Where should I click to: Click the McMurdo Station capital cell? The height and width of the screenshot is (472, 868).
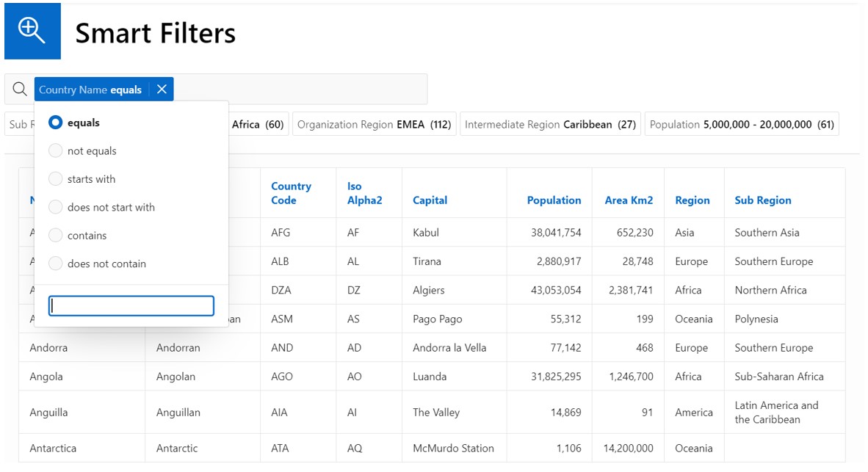click(453, 449)
